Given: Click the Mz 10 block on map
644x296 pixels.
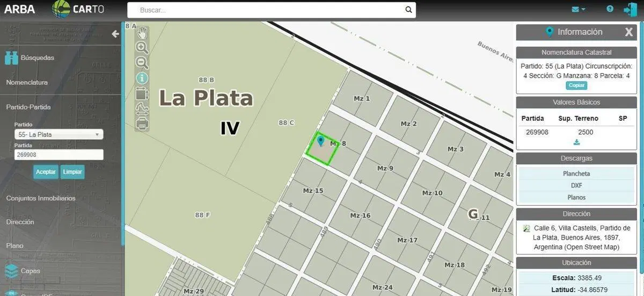Looking at the screenshot, I should (432, 193).
